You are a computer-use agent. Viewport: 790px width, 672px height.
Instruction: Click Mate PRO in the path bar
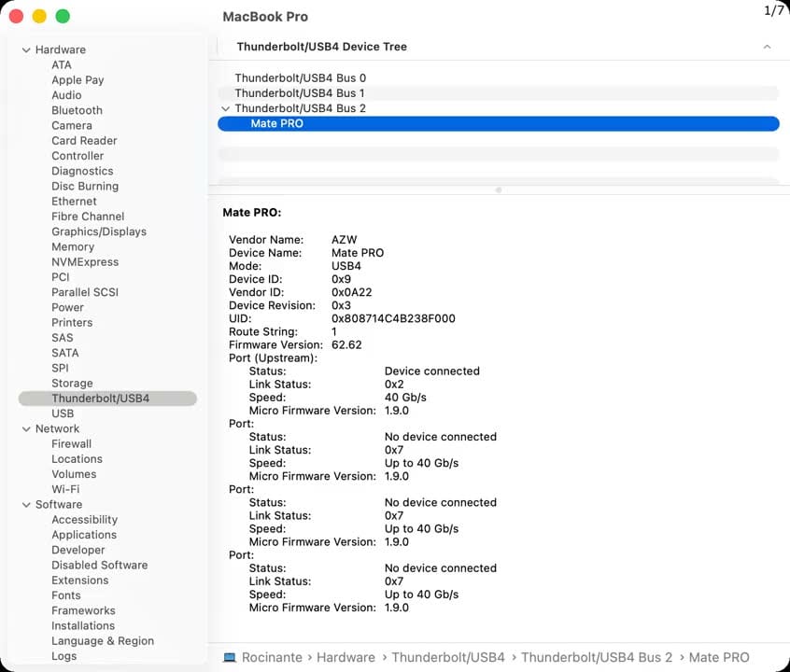[x=719, y=657]
